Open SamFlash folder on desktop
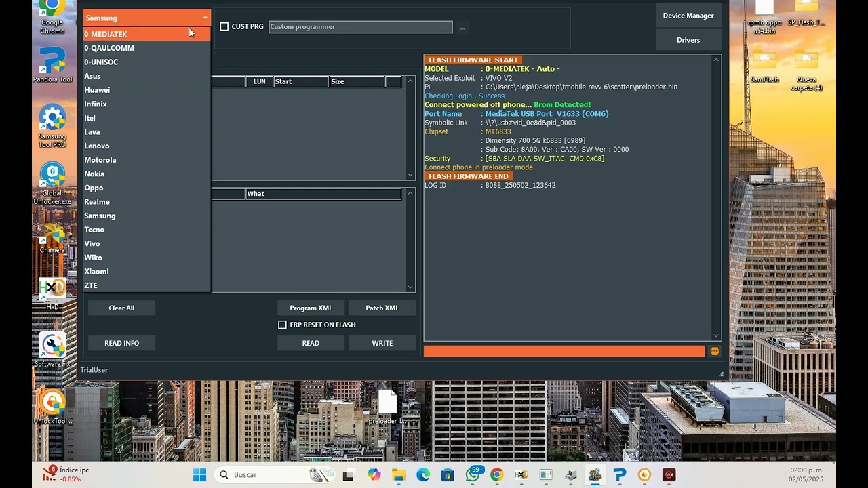The height and width of the screenshot is (488, 868). click(764, 66)
